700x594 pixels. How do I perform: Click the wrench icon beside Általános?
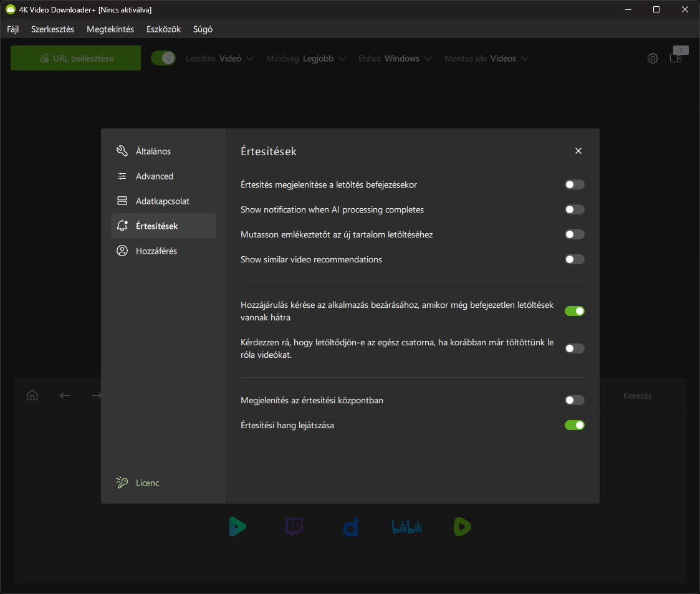[x=122, y=151]
